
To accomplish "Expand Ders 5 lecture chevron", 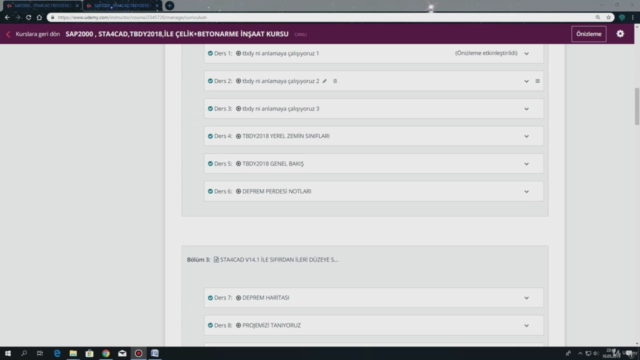I will (527, 164).
